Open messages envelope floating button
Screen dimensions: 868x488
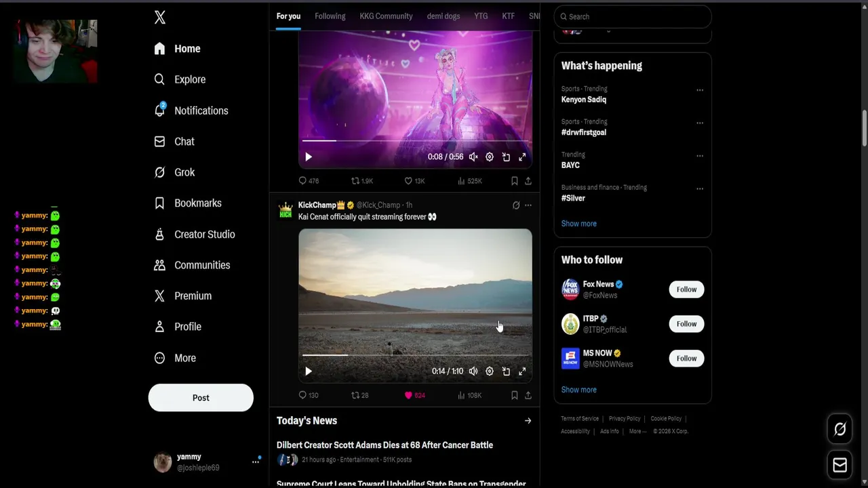[x=840, y=465]
